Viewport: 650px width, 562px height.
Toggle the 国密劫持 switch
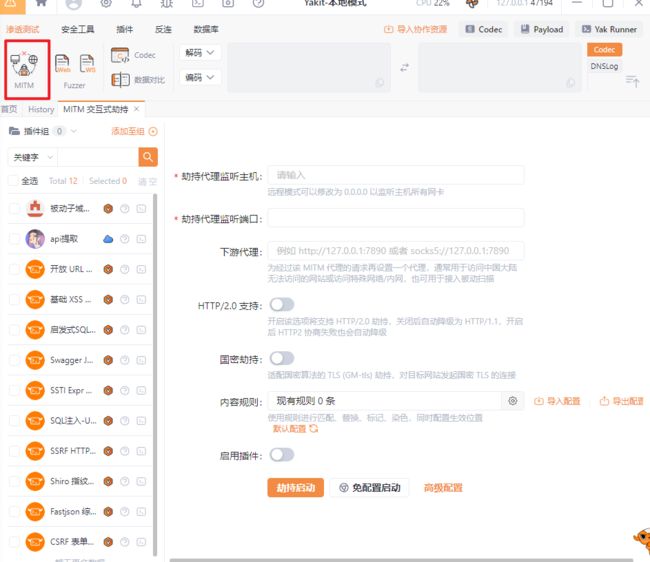click(x=281, y=357)
